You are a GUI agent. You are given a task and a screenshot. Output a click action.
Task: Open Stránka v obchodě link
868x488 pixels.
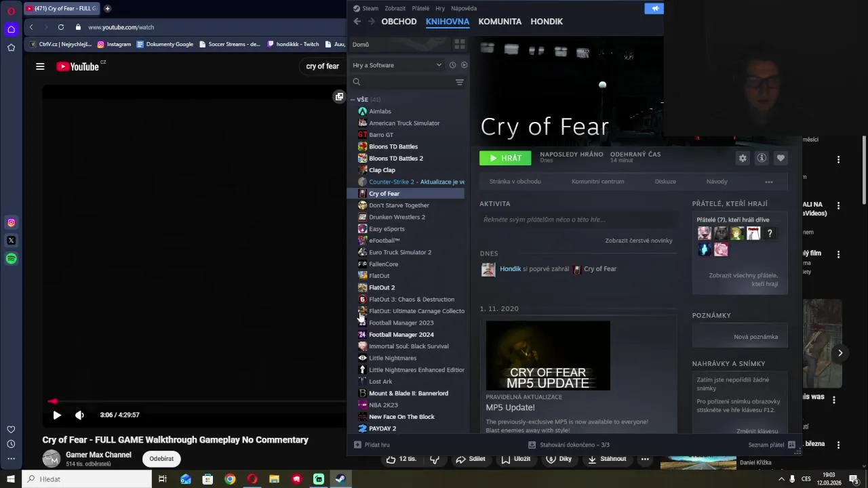(x=515, y=182)
